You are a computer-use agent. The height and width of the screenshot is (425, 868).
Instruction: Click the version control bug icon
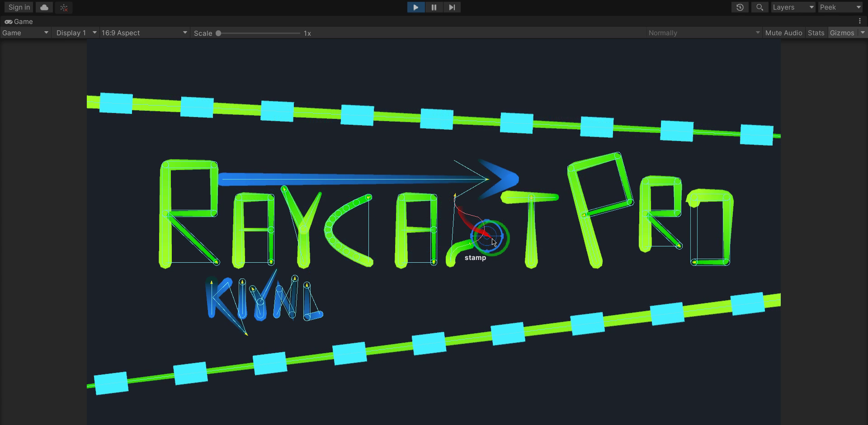tap(64, 7)
